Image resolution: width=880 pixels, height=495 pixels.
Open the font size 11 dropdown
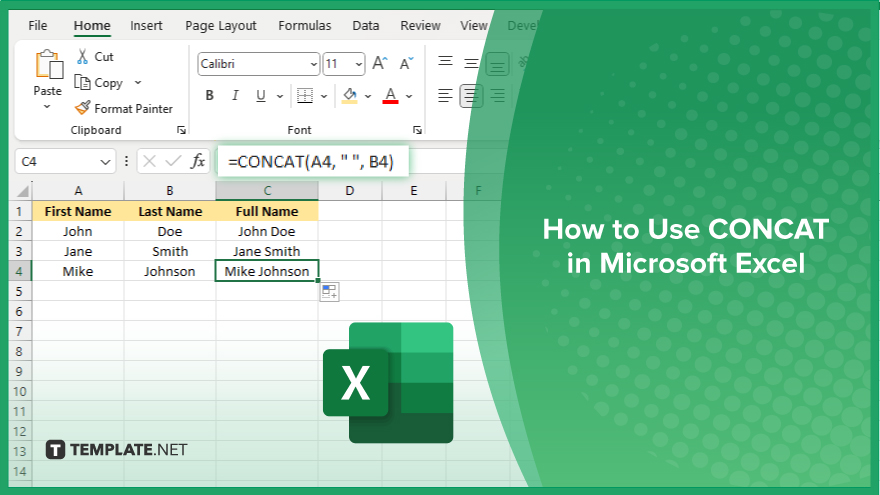pos(358,64)
